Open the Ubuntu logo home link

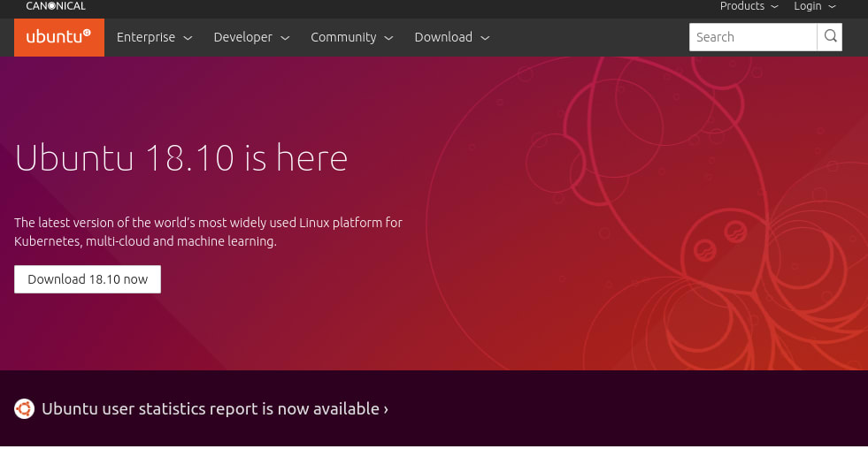click(x=59, y=37)
